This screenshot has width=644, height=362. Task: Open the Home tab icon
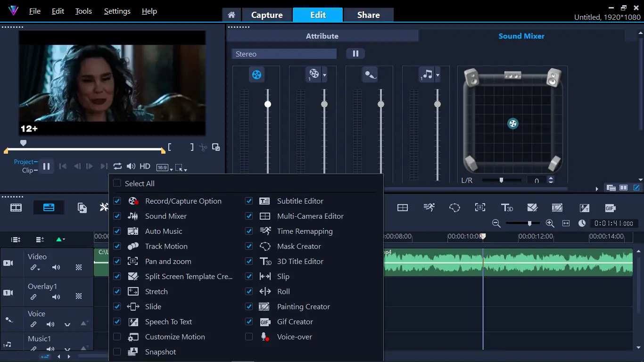pyautogui.click(x=231, y=15)
